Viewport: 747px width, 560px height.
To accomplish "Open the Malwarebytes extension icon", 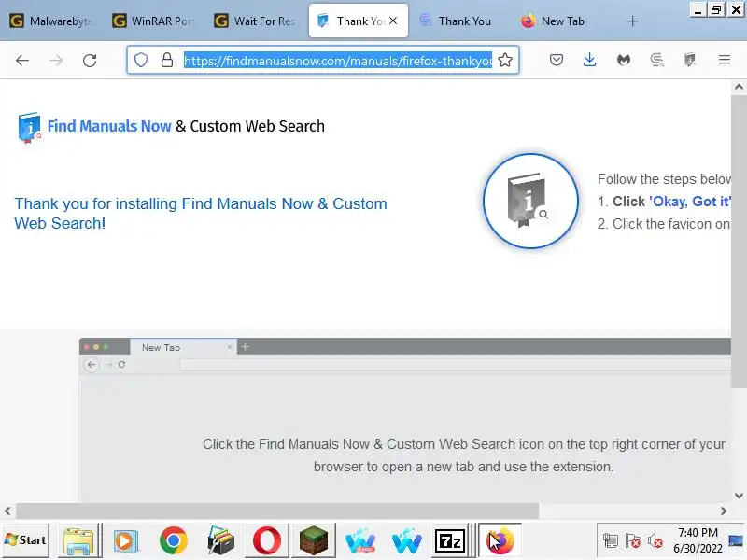I will pyautogui.click(x=624, y=60).
